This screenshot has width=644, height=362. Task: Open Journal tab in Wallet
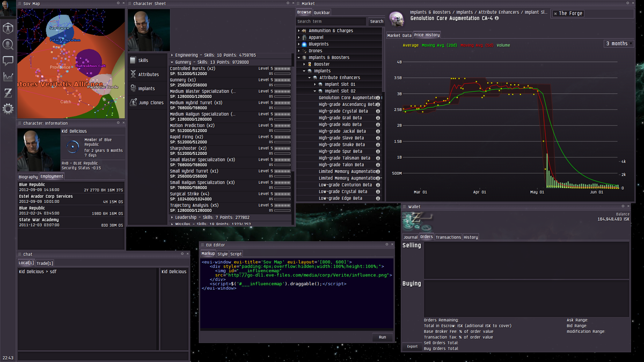point(411,237)
